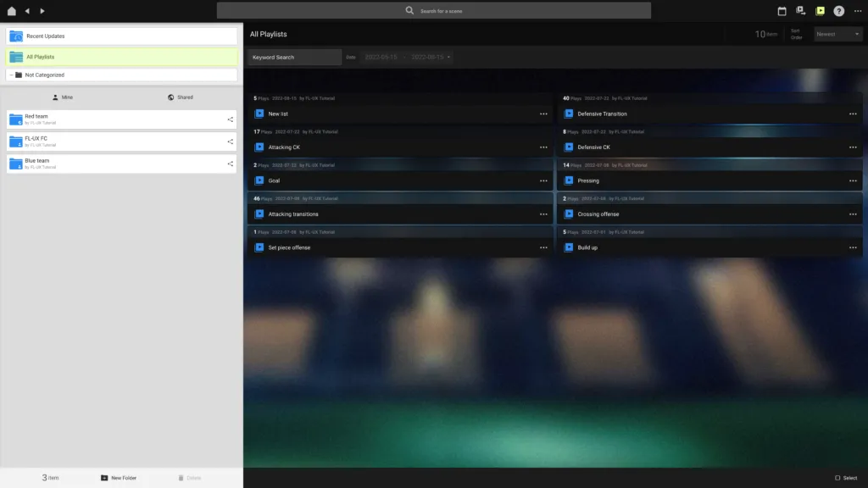The width and height of the screenshot is (868, 488).
Task: Play the Attacking CK playlist icon
Action: 259,147
